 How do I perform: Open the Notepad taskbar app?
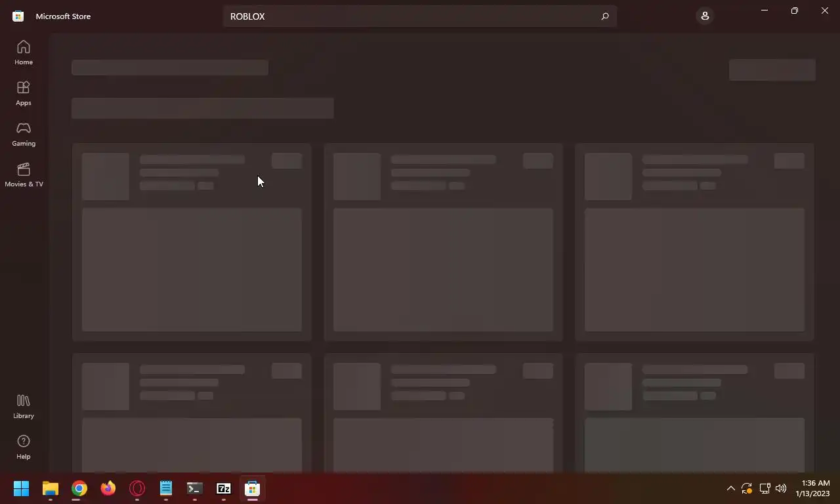[166, 488]
